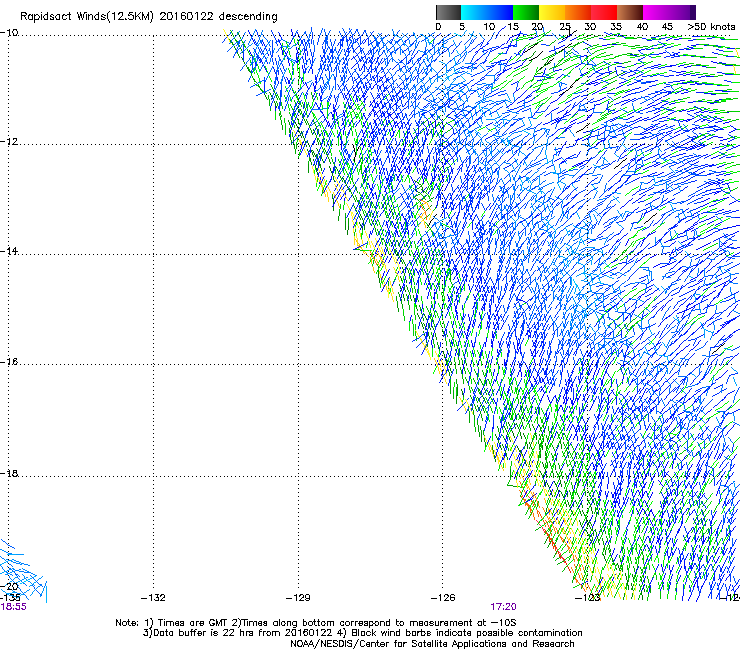Click the -123 longitude axis label
Image resolution: width=740 pixels, height=650 pixels.
click(588, 598)
